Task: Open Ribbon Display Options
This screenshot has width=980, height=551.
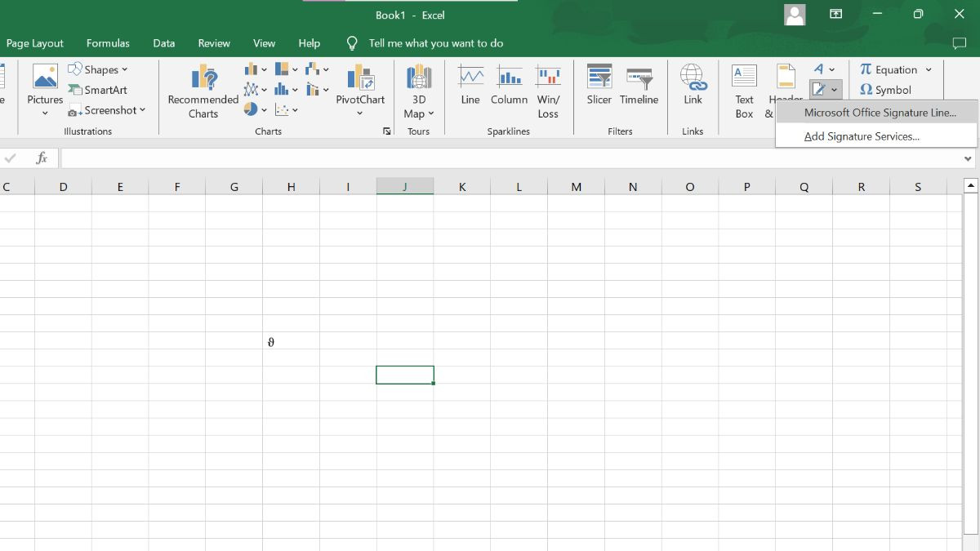Action: coord(835,15)
